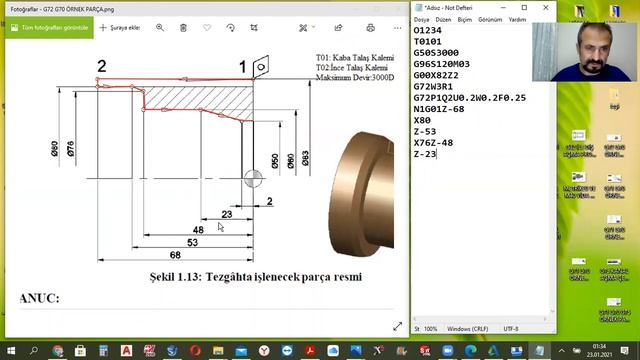Click the 'G72W3R1' line in Notepad

tap(433, 87)
